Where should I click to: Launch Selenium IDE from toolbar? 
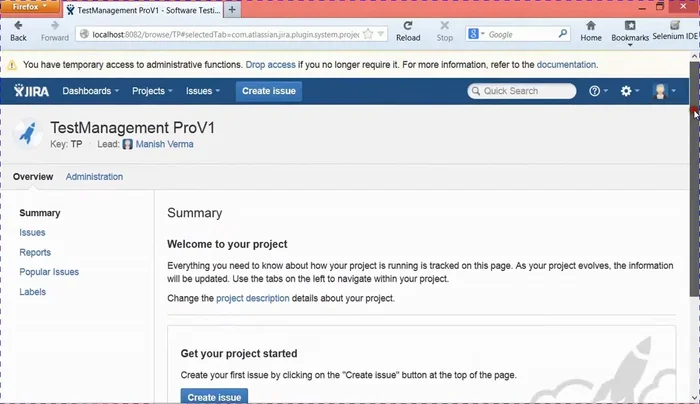(x=675, y=31)
